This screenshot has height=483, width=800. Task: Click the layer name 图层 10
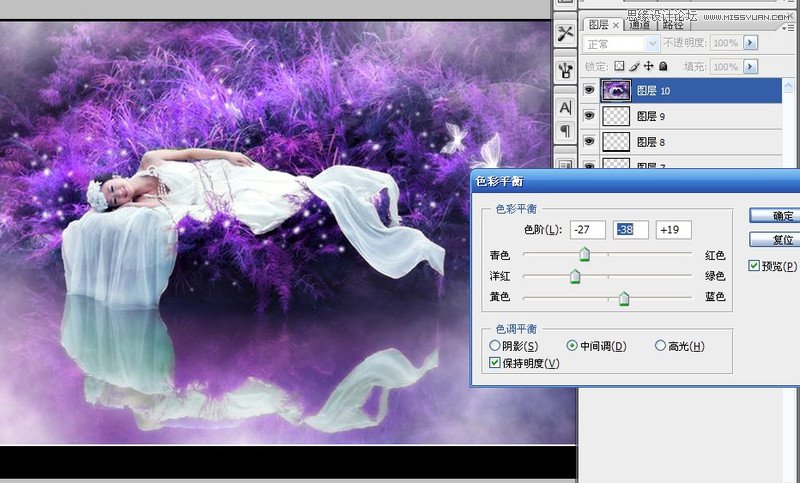[x=654, y=91]
